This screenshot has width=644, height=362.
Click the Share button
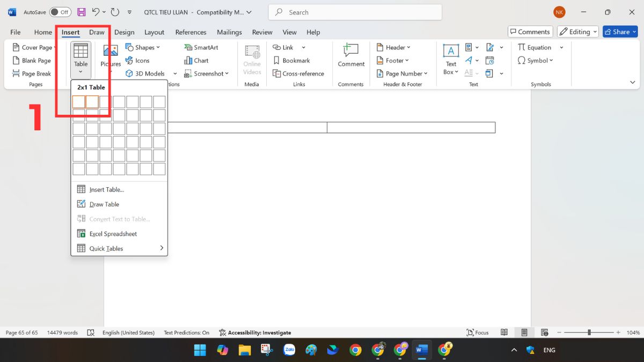pos(620,32)
